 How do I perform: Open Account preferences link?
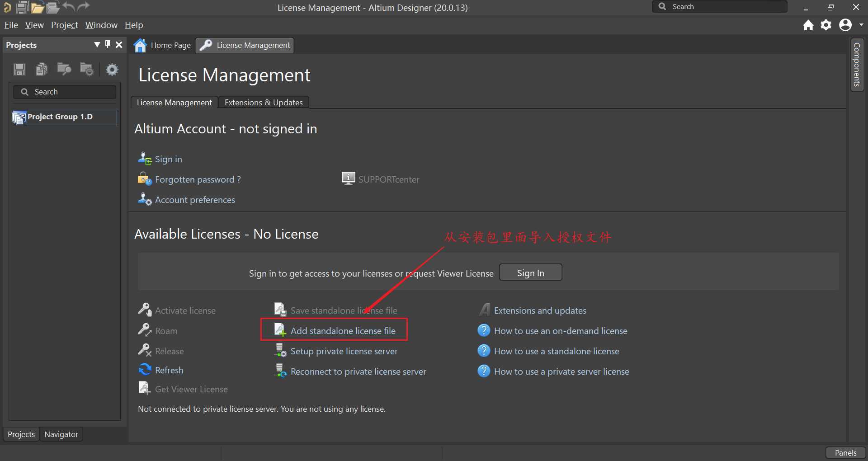tap(195, 200)
